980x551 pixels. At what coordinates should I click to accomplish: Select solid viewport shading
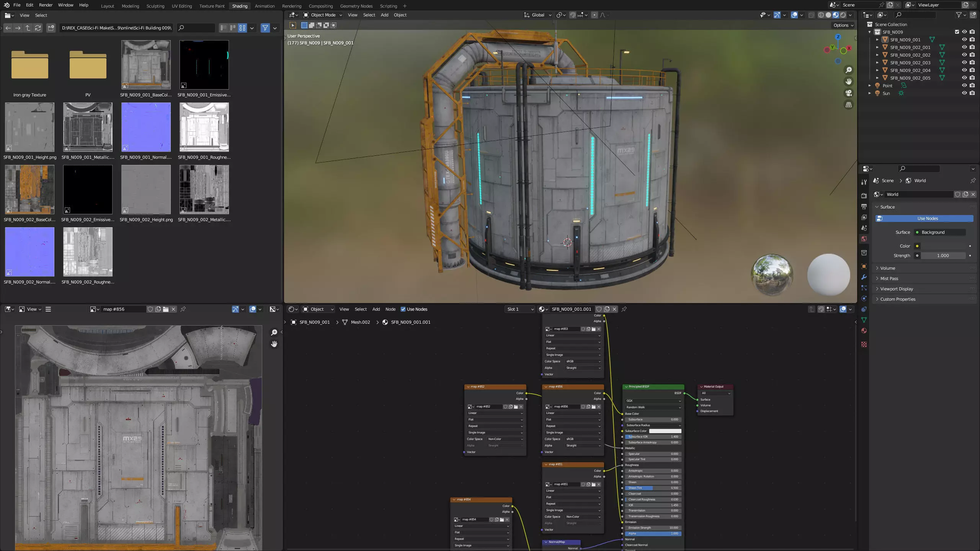828,15
